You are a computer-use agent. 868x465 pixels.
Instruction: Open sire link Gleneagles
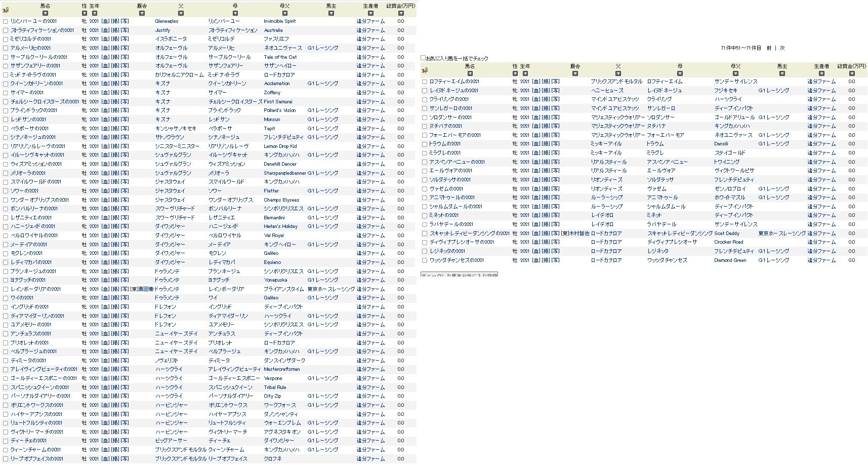(x=167, y=21)
